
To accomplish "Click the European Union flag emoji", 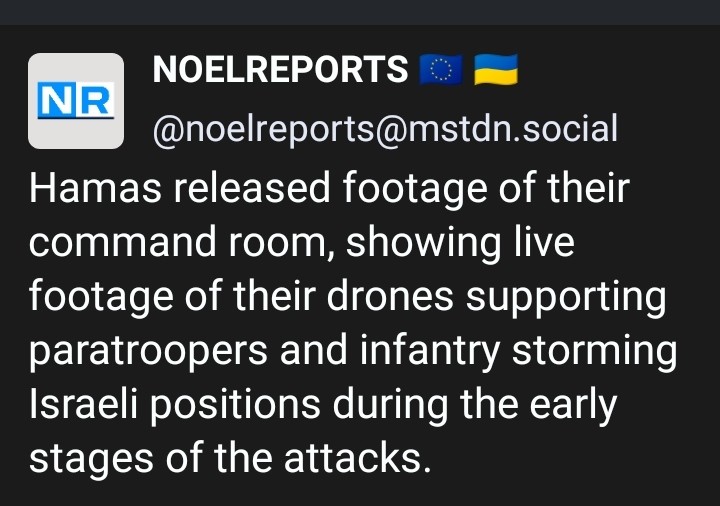I will pos(437,71).
